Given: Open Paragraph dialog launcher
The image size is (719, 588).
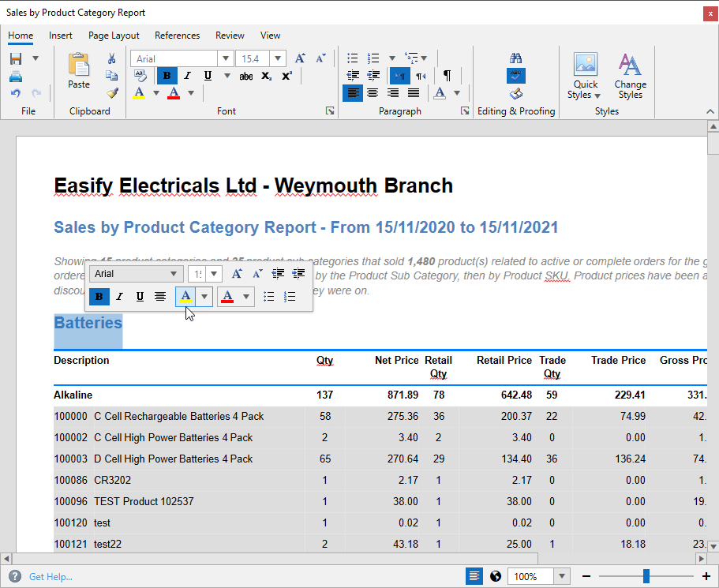Looking at the screenshot, I should pos(465,110).
